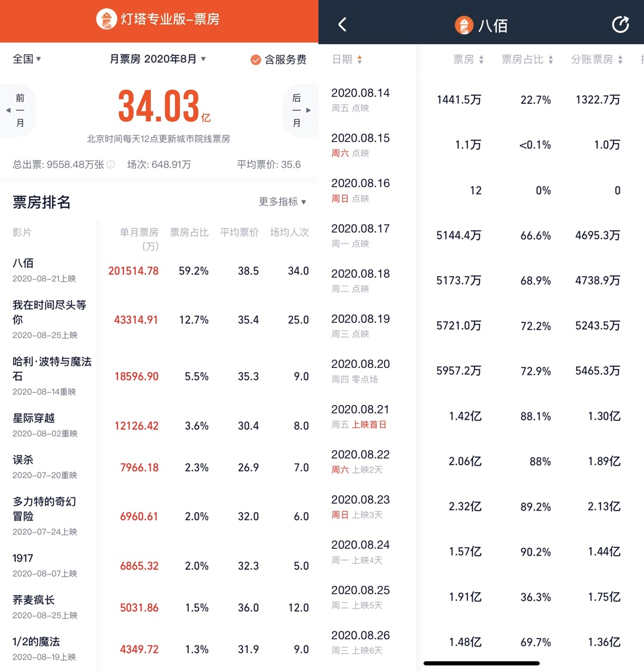Viewport: 644px width, 672px height.
Task: Select the 2020.08.22 上映2天 date row
Action: (x=481, y=461)
